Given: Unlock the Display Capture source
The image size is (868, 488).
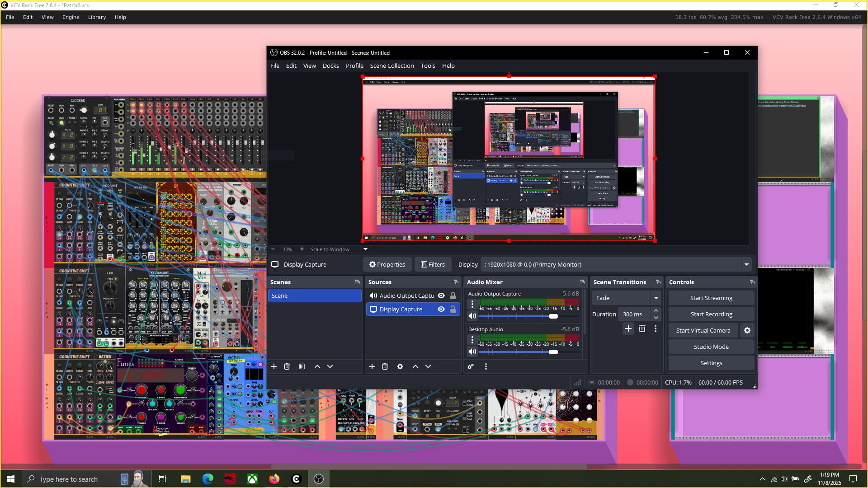Looking at the screenshot, I should (453, 309).
